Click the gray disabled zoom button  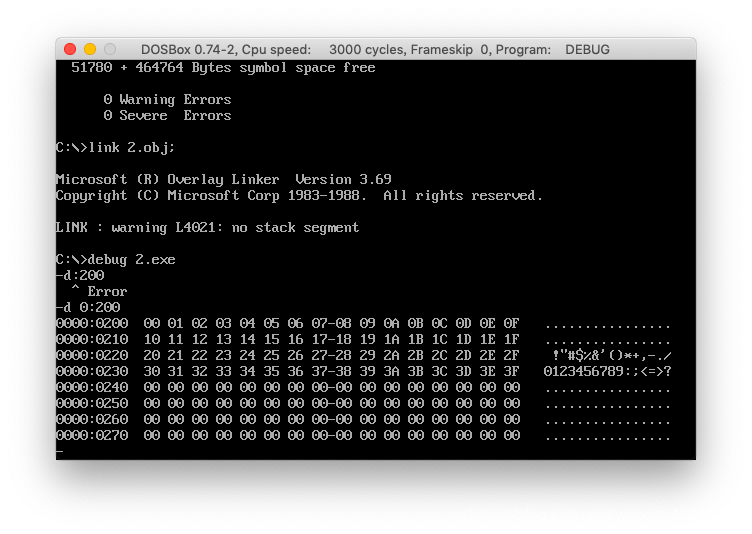click(x=110, y=49)
